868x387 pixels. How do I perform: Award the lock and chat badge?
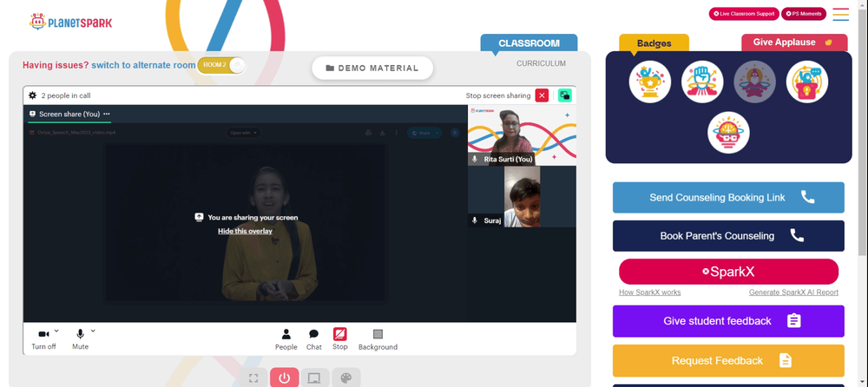pos(806,82)
